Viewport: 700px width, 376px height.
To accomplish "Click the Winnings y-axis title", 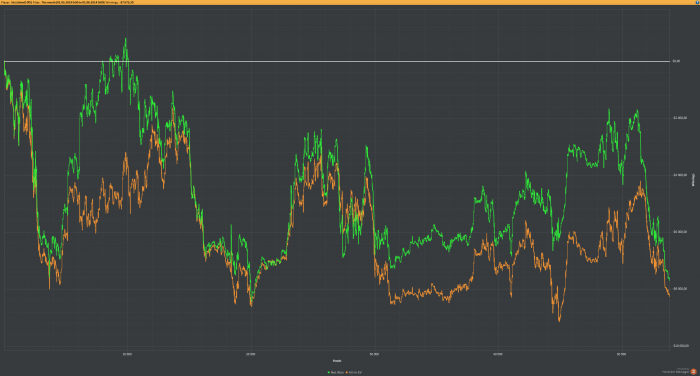I will pyautogui.click(x=693, y=180).
